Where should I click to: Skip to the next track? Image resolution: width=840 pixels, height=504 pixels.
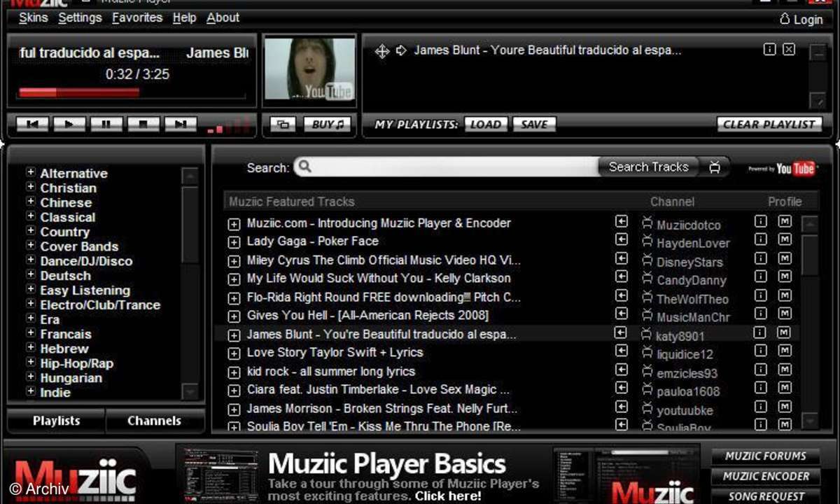pyautogui.click(x=181, y=125)
